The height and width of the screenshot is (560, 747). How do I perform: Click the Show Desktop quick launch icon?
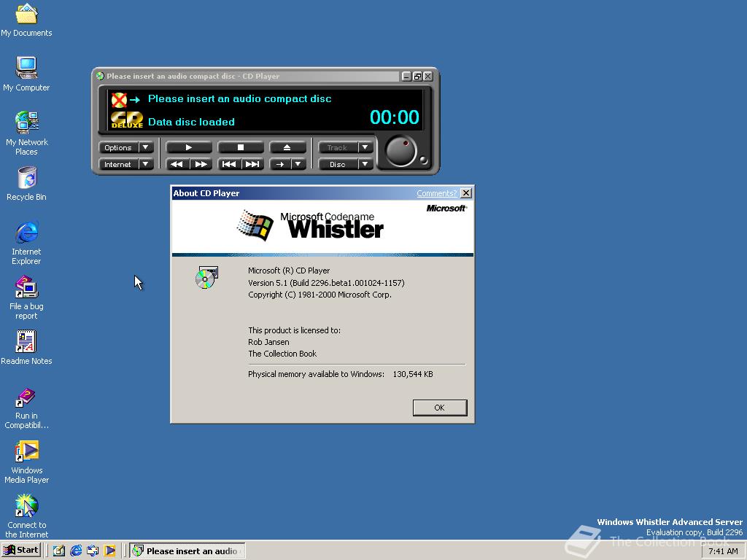click(59, 551)
